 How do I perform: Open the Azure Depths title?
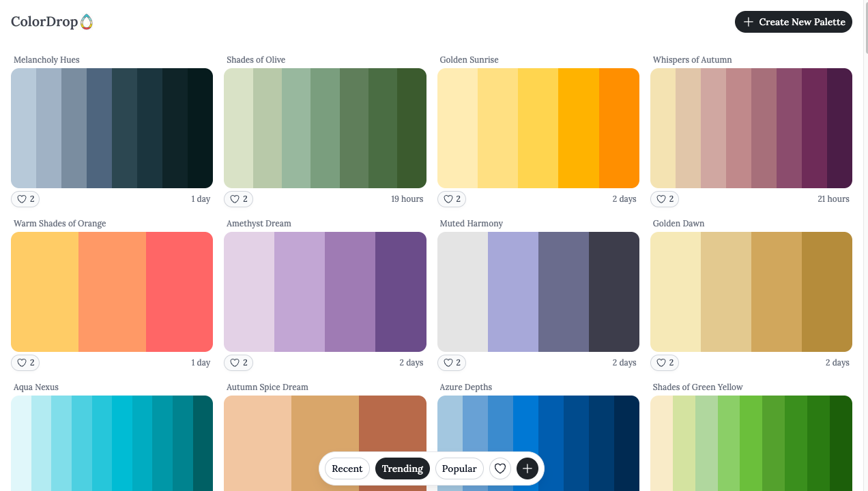click(x=466, y=387)
